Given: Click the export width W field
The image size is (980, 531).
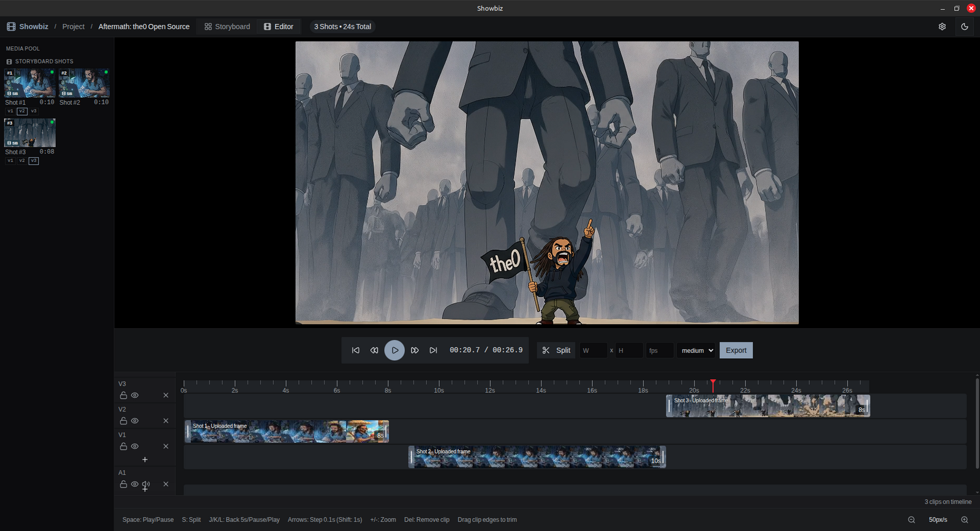Looking at the screenshot, I should click(593, 350).
